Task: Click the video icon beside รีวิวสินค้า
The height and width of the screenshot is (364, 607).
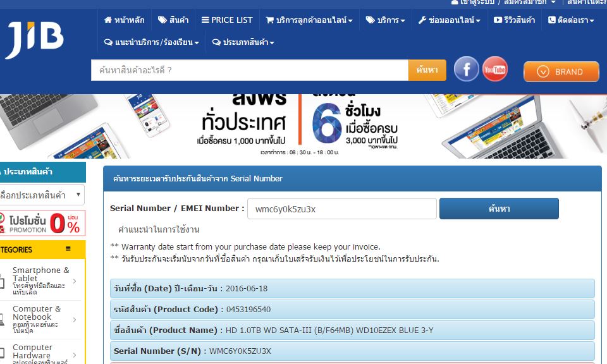Action: point(498,20)
